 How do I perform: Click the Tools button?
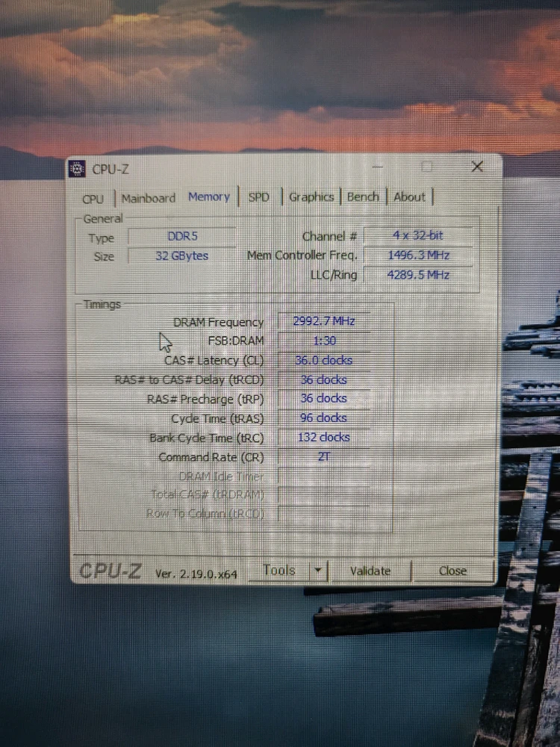(x=279, y=570)
